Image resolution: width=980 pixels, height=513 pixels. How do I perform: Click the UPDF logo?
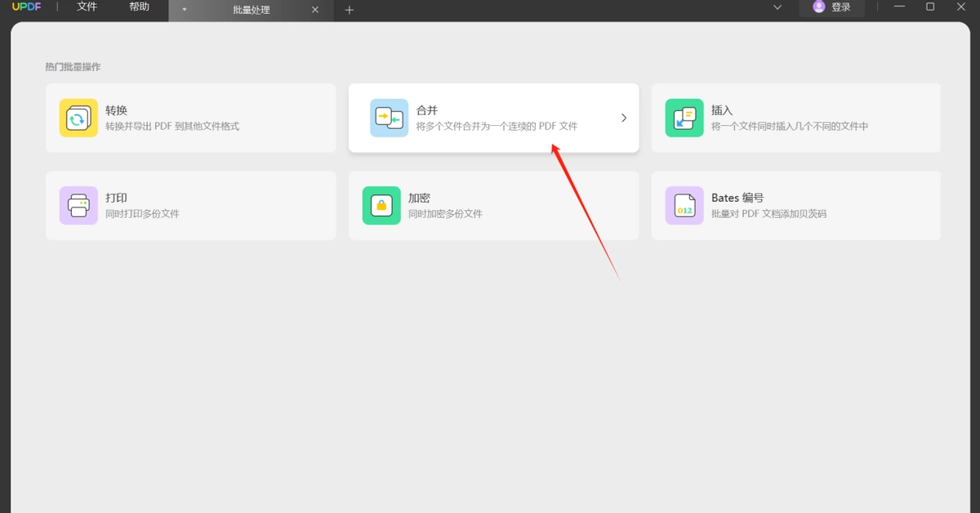(x=27, y=7)
